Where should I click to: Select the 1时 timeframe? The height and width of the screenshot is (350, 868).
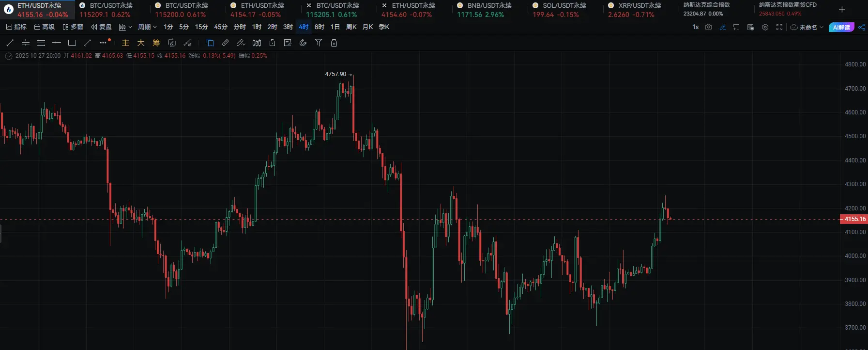coord(257,27)
